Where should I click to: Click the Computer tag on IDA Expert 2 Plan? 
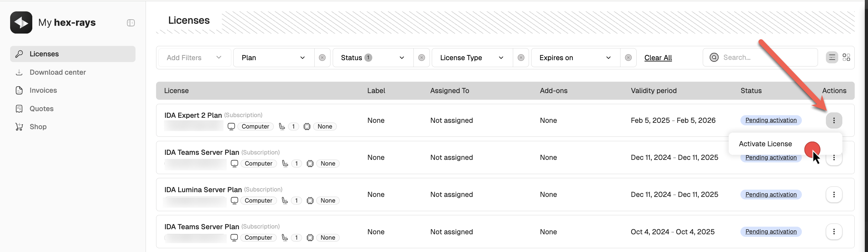(x=255, y=126)
